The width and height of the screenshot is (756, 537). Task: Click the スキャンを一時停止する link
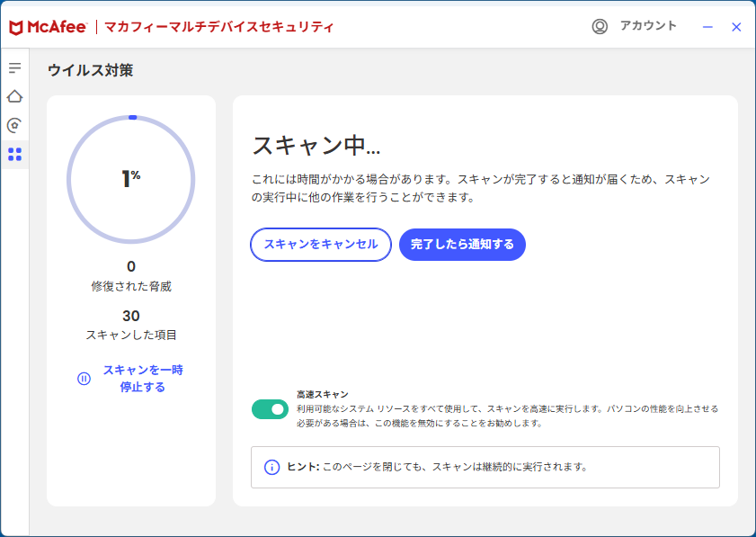(x=142, y=379)
